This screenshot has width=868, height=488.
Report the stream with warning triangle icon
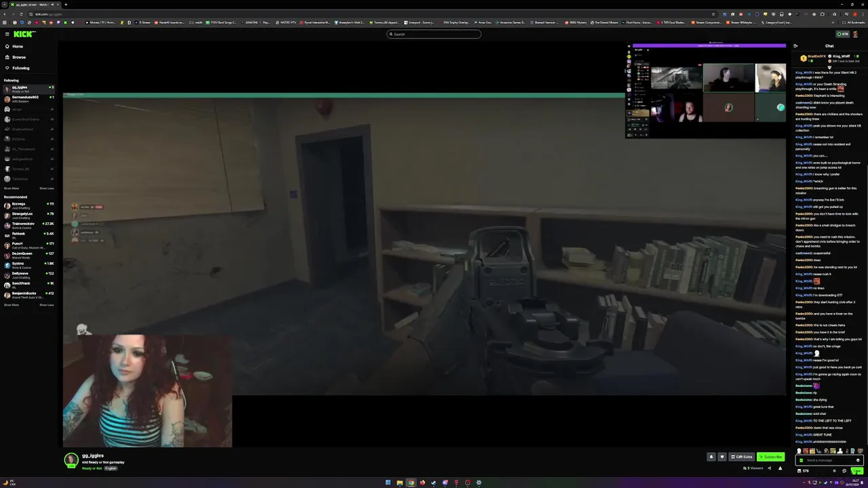click(781, 468)
